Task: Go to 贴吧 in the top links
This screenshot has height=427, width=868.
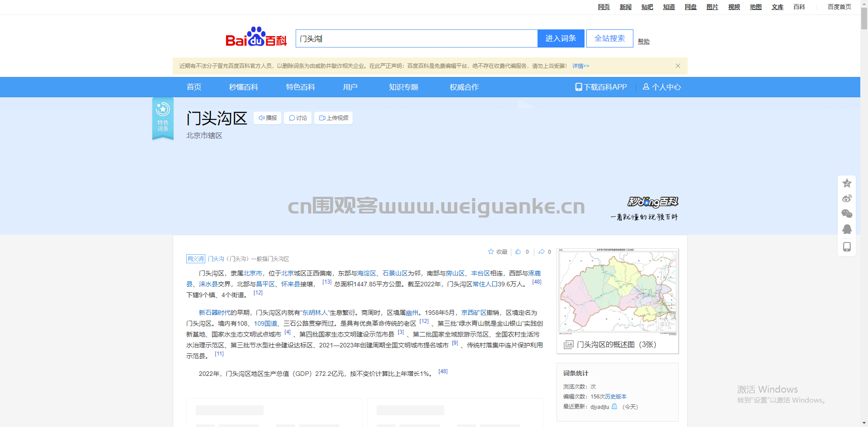Action: pos(647,7)
